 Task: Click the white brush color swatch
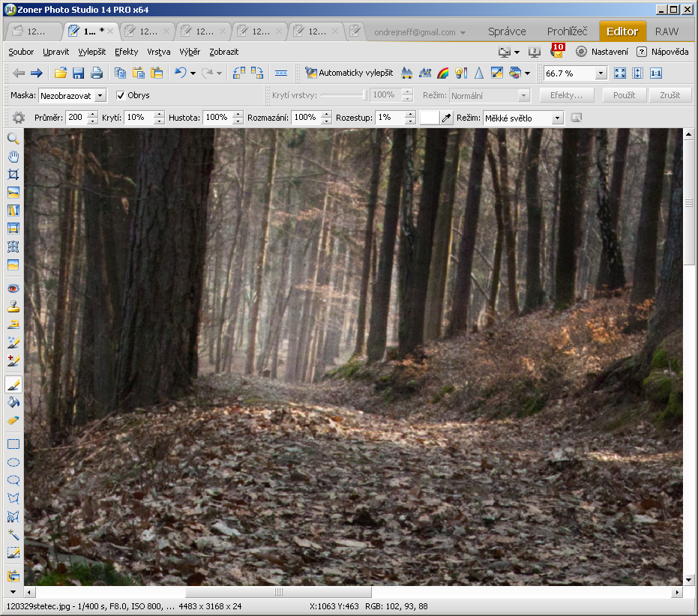click(429, 118)
